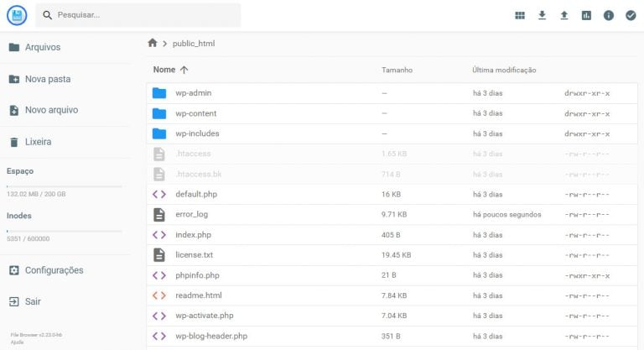
Task: Sort by Tamanho column header
Action: point(397,70)
